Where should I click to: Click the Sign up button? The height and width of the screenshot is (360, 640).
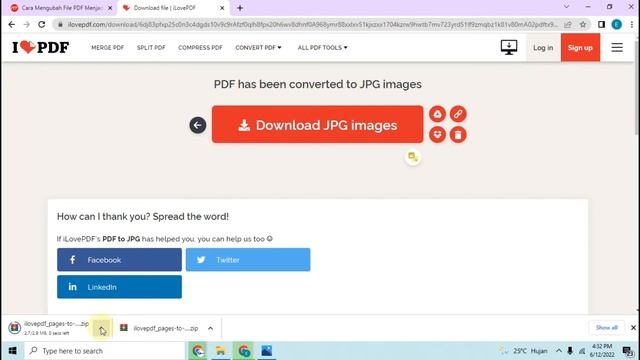pos(580,47)
